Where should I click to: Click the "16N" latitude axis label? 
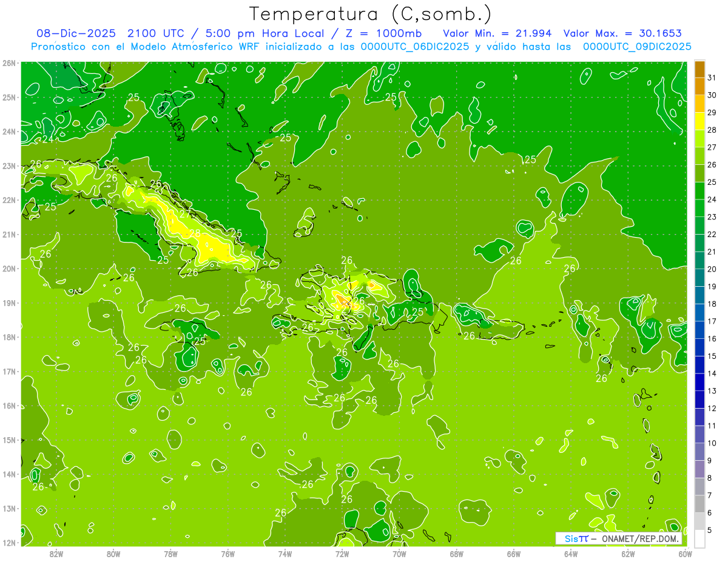[9, 406]
